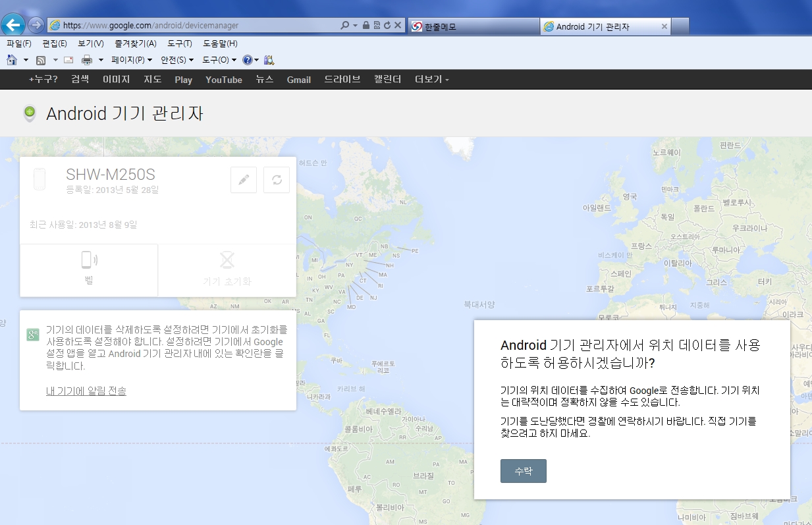Expand the feeds dropdown arrow
This screenshot has width=812, height=525.
(x=55, y=60)
